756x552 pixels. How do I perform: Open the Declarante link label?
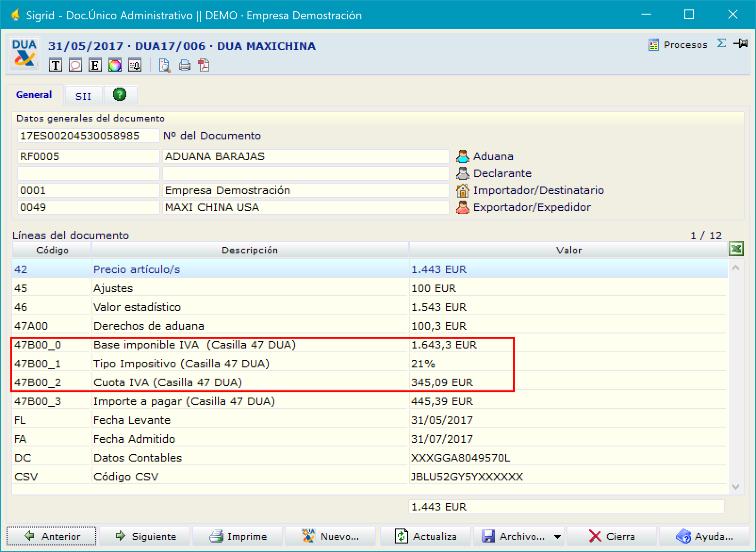[502, 173]
